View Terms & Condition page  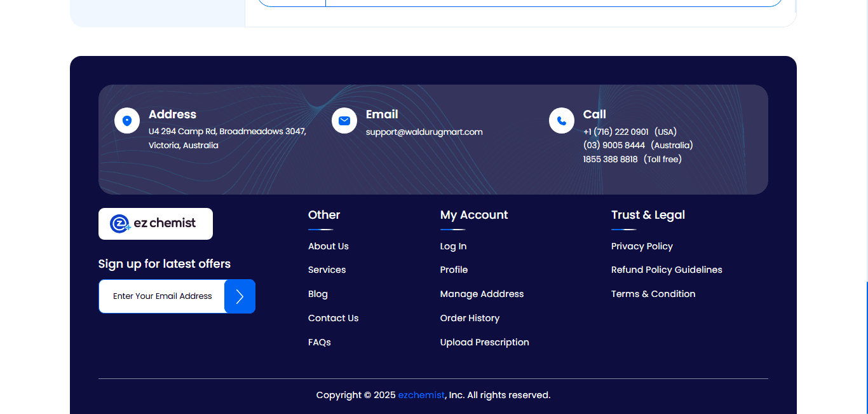point(653,294)
